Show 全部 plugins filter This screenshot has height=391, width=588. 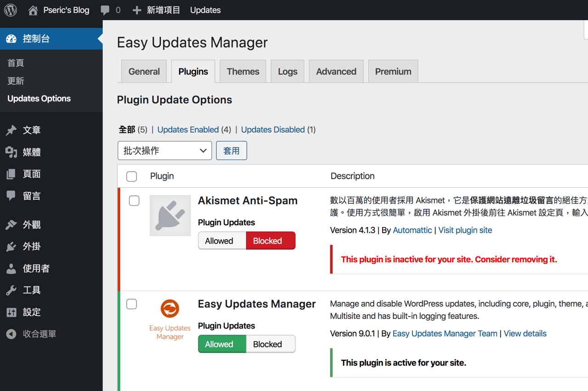pos(127,130)
